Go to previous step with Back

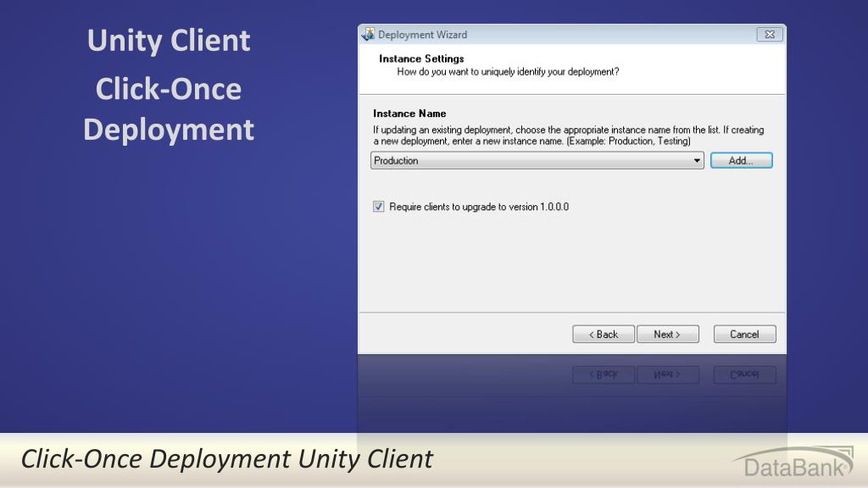click(x=604, y=334)
